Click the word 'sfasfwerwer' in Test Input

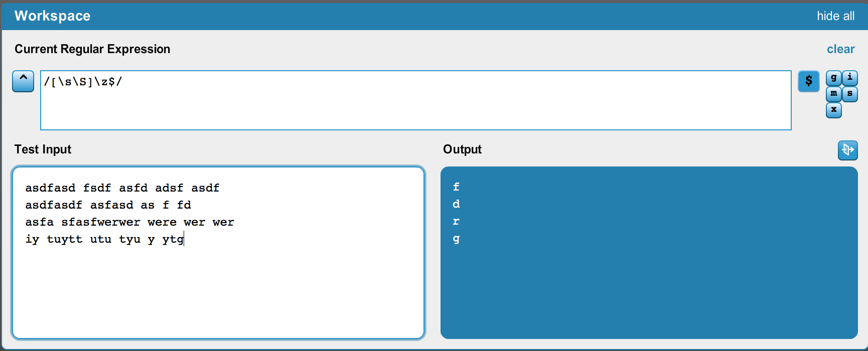(x=101, y=222)
